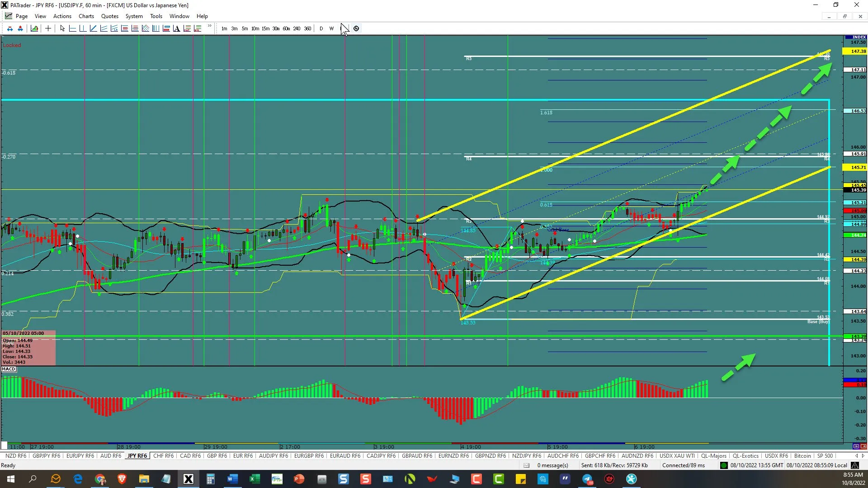
Task: Switch to GBPJPY RF6 tab
Action: 46,456
